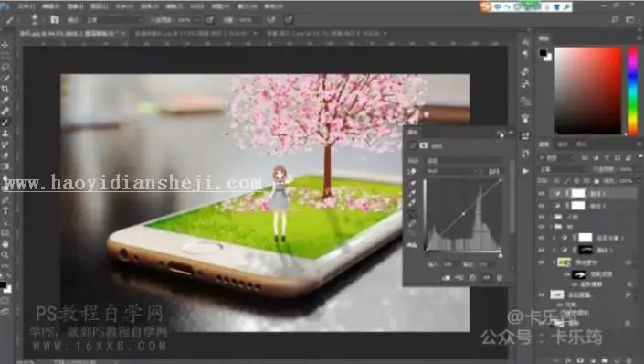Toggle visibility of the first folder group layer

click(x=542, y=217)
